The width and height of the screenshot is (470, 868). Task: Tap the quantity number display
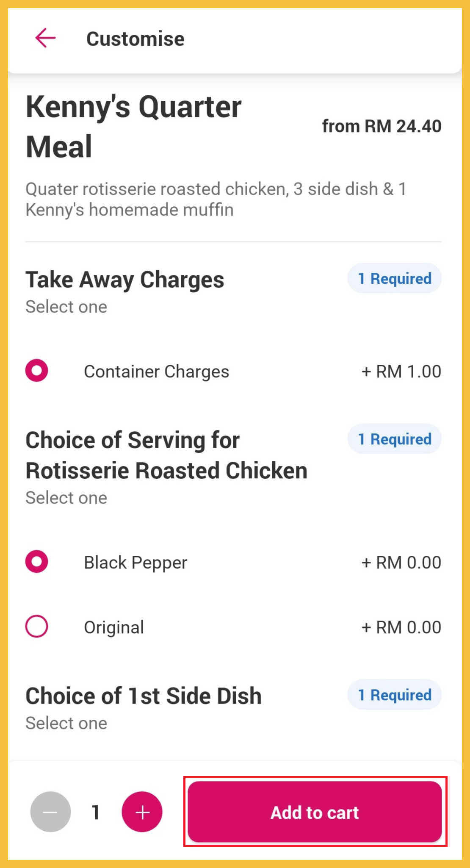(x=96, y=813)
